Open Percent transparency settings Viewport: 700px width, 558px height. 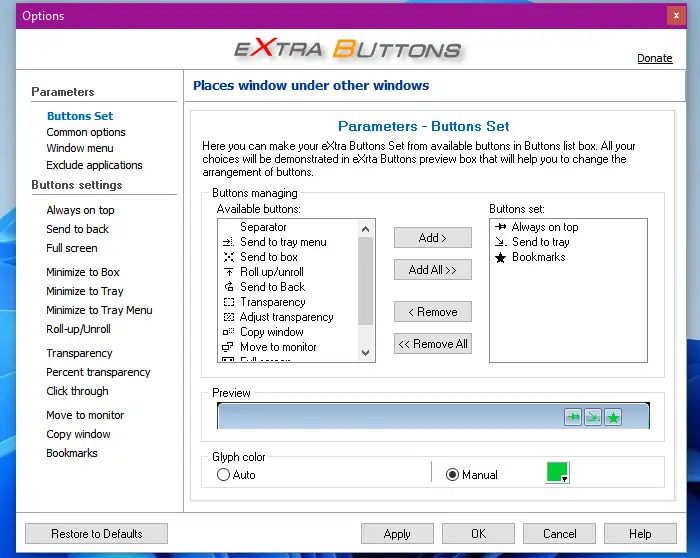pyautogui.click(x=98, y=372)
